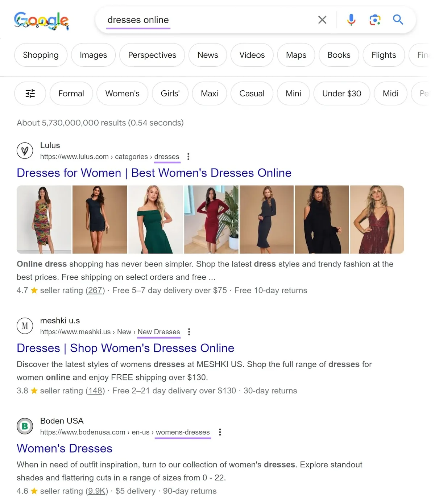Open three-dot menu for Boden USA result

(x=220, y=432)
